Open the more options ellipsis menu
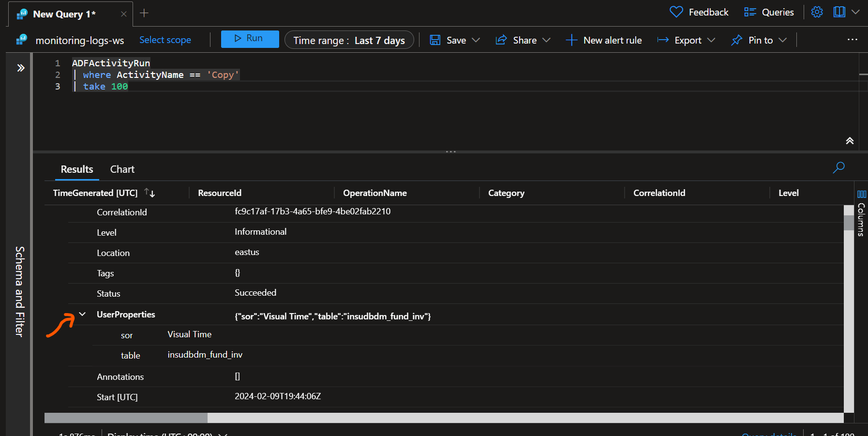This screenshot has width=868, height=436. tap(853, 40)
